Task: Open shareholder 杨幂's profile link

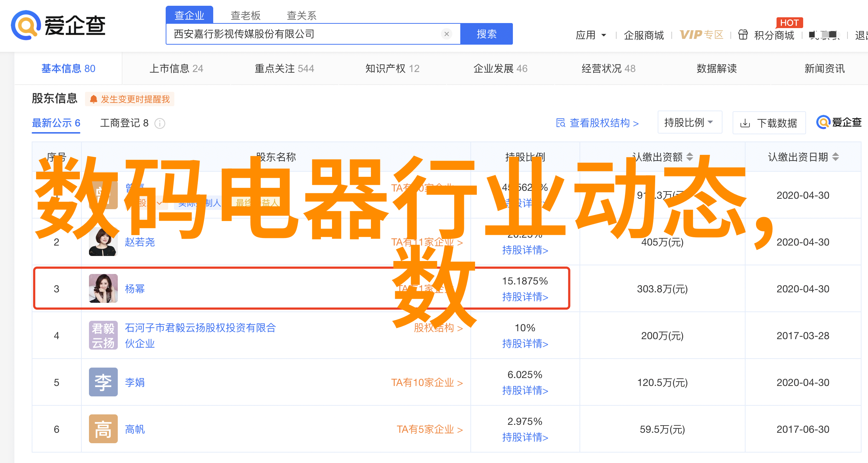Action: (135, 289)
